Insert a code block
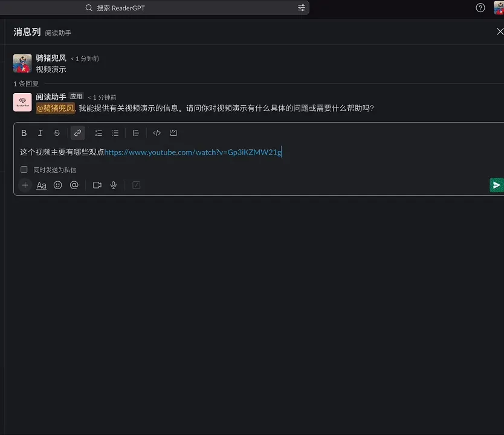The image size is (504, 435). [x=173, y=133]
